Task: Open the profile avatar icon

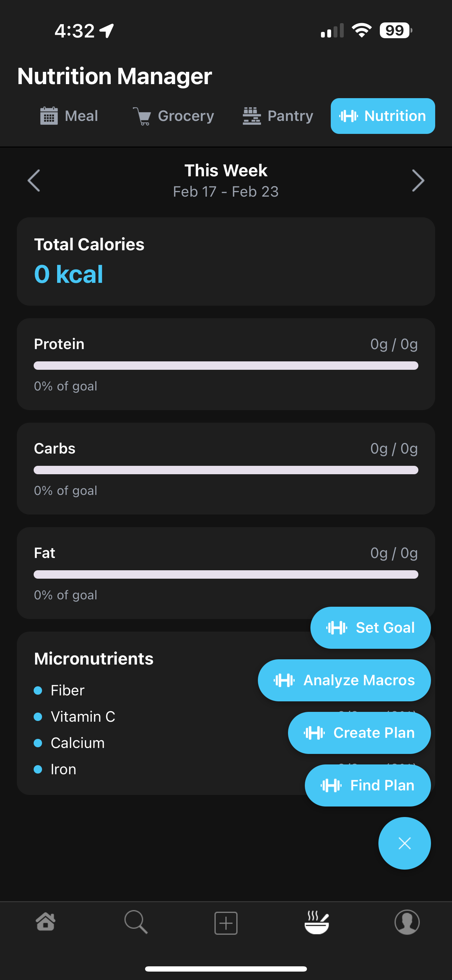Action: [x=407, y=922]
